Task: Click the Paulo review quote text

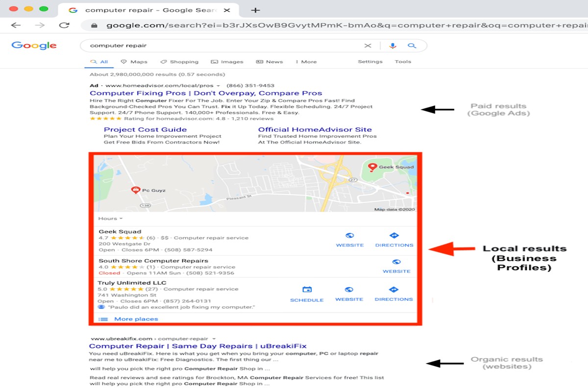Action: pos(181,307)
